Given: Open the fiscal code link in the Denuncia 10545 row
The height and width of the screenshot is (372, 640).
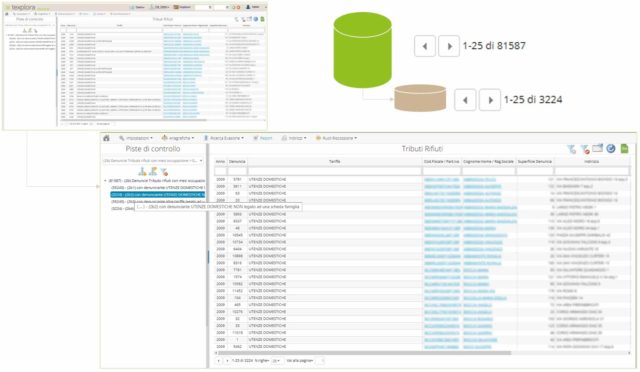Looking at the screenshot, I should pos(442,235).
